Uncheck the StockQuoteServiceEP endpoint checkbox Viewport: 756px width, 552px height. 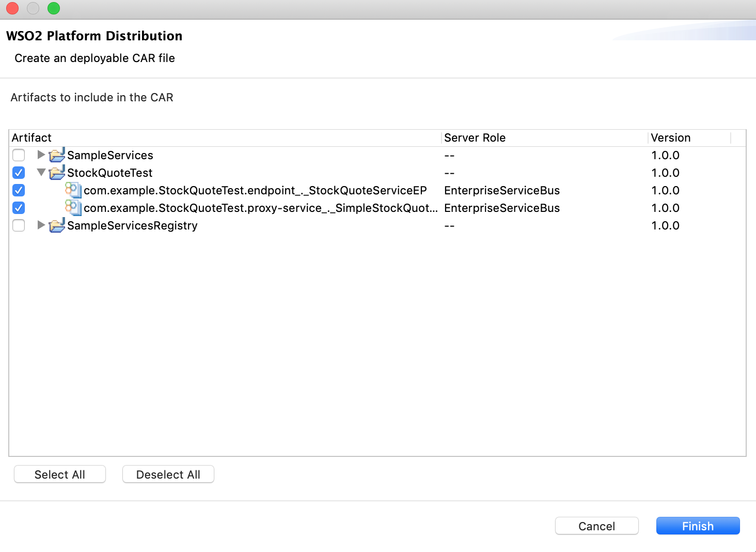point(19,190)
